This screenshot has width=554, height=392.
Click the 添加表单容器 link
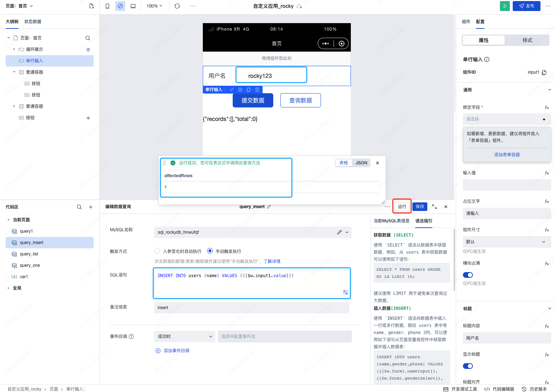pyautogui.click(x=507, y=155)
